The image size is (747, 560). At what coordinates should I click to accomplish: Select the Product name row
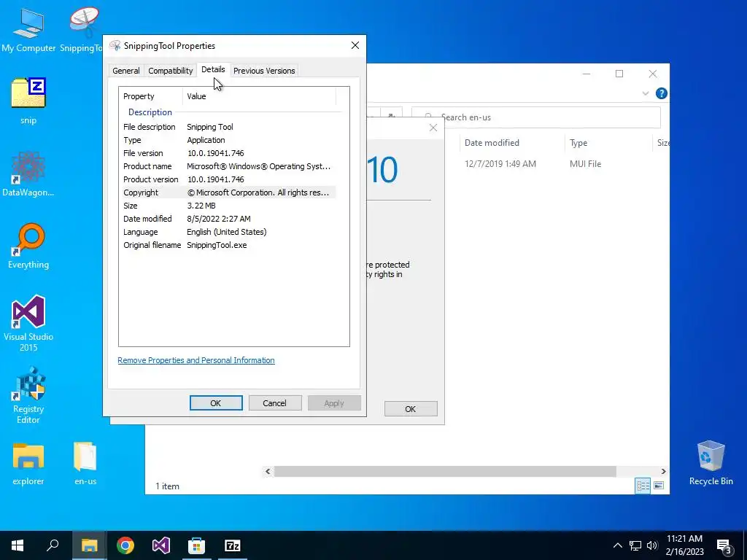(x=228, y=166)
